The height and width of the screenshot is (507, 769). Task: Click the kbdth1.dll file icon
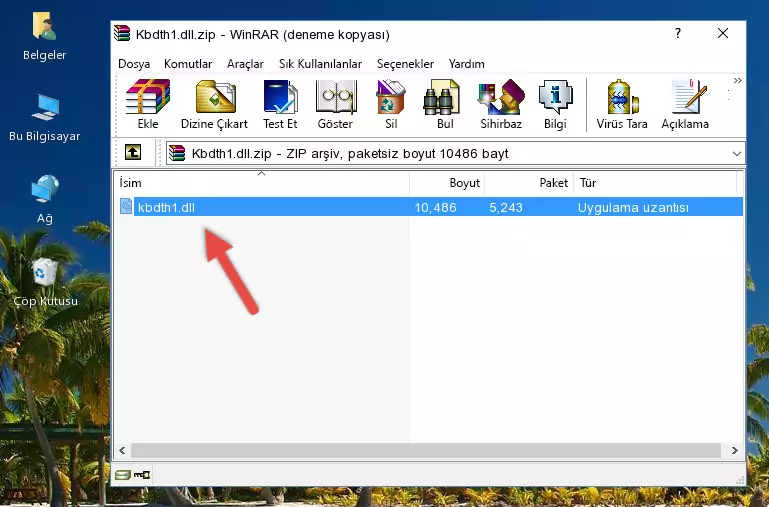tap(126, 206)
